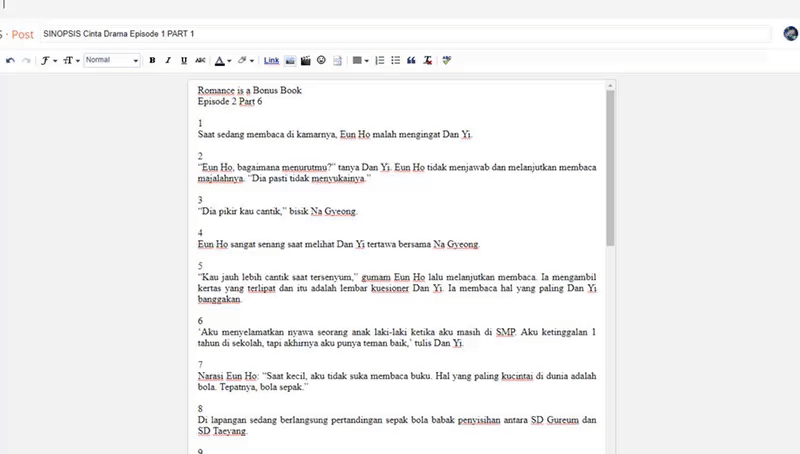This screenshot has width=800, height=454.
Task: Click the Post label
Action: (x=22, y=35)
